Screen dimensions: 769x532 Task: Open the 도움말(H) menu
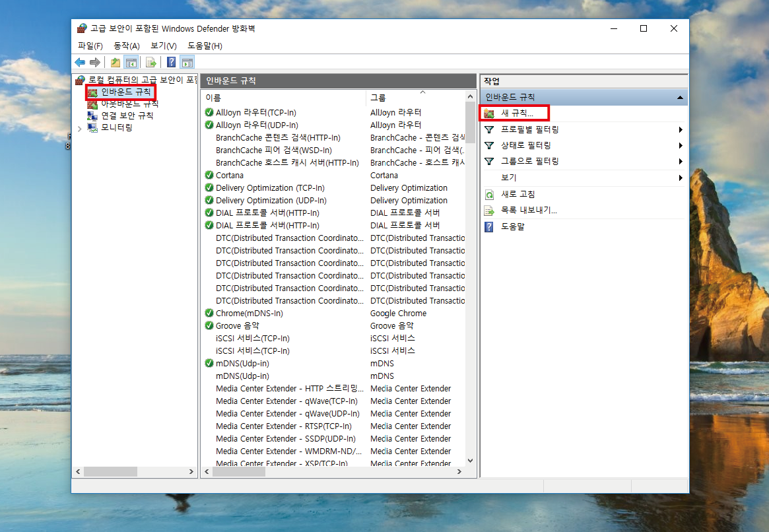205,46
